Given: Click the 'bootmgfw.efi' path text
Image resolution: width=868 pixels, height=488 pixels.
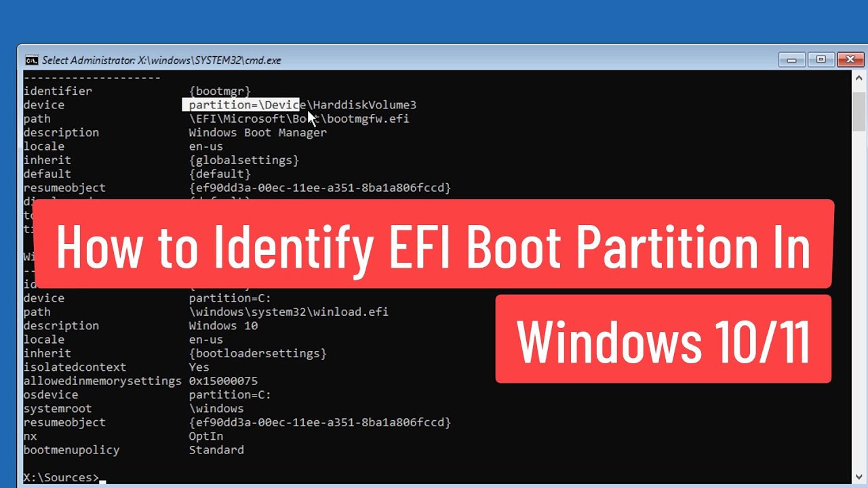Looking at the screenshot, I should pos(368,119).
